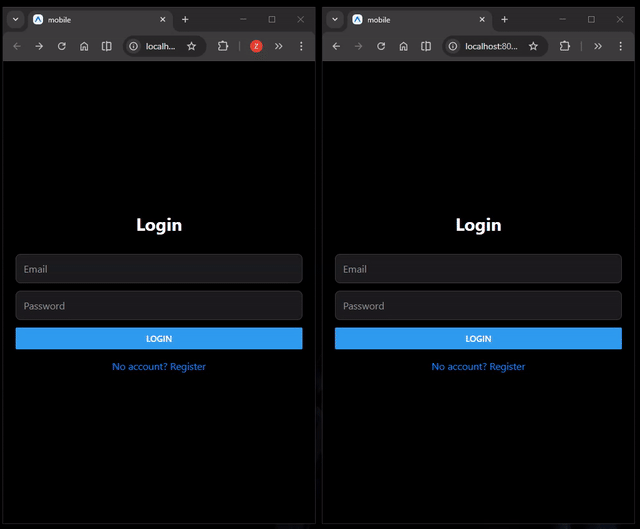Reload the page in right window
Screen dimensions: 640x529
coord(381,46)
